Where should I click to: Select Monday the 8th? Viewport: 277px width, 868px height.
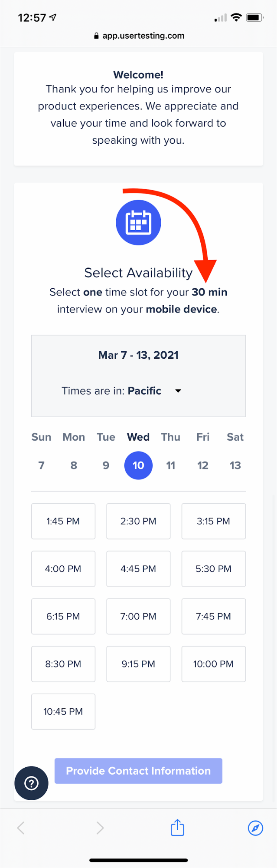(74, 465)
